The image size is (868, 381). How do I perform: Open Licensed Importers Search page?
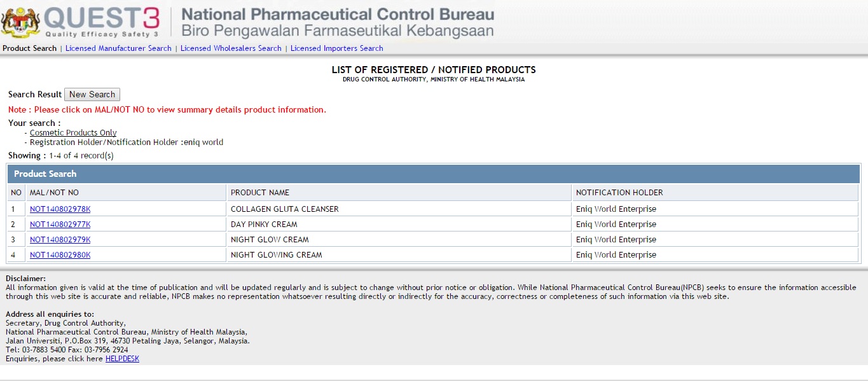336,48
